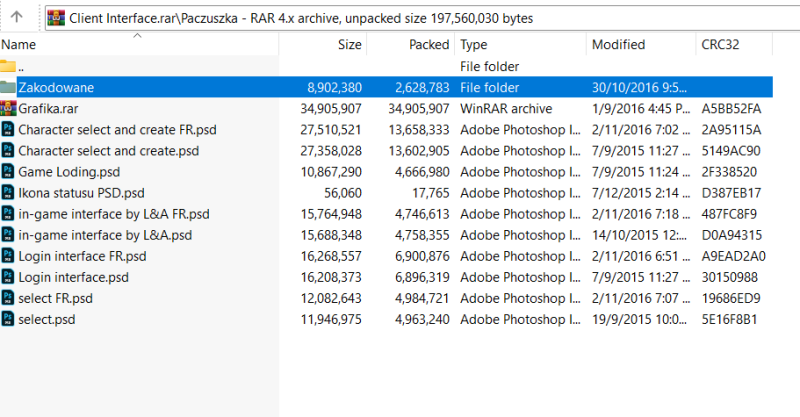Click the select.psd Photoshop file icon
Image resolution: width=800 pixels, height=417 pixels.
tap(8, 320)
